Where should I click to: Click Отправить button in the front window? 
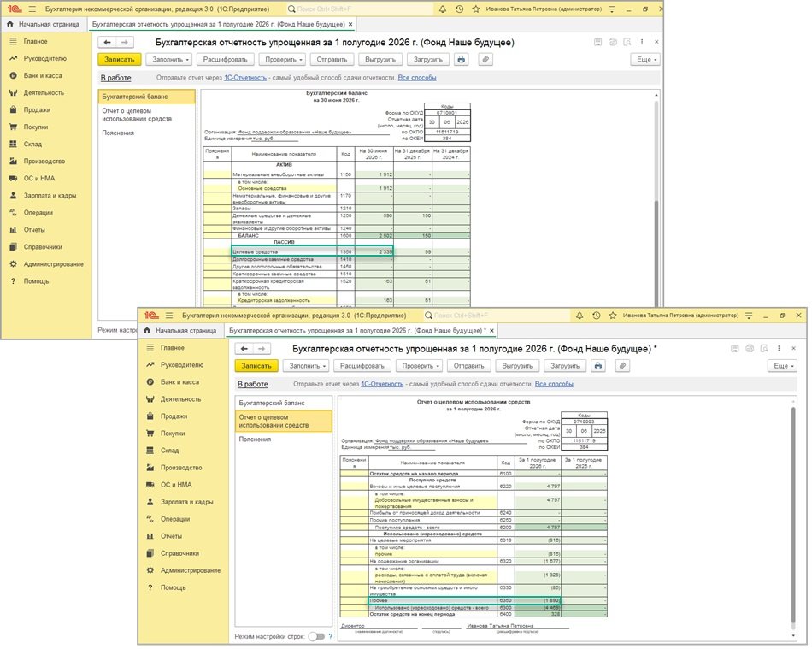coord(469,366)
